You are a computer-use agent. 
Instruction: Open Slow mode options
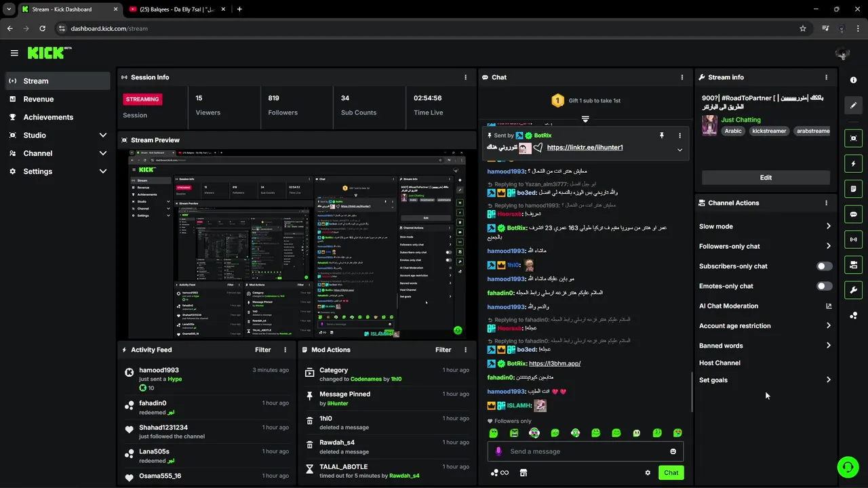click(x=766, y=226)
